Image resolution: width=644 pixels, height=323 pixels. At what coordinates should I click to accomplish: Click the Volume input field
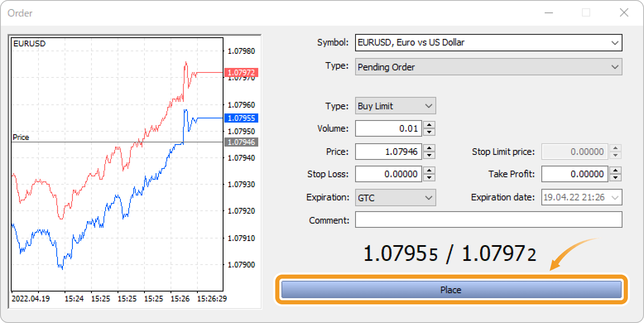click(388, 128)
